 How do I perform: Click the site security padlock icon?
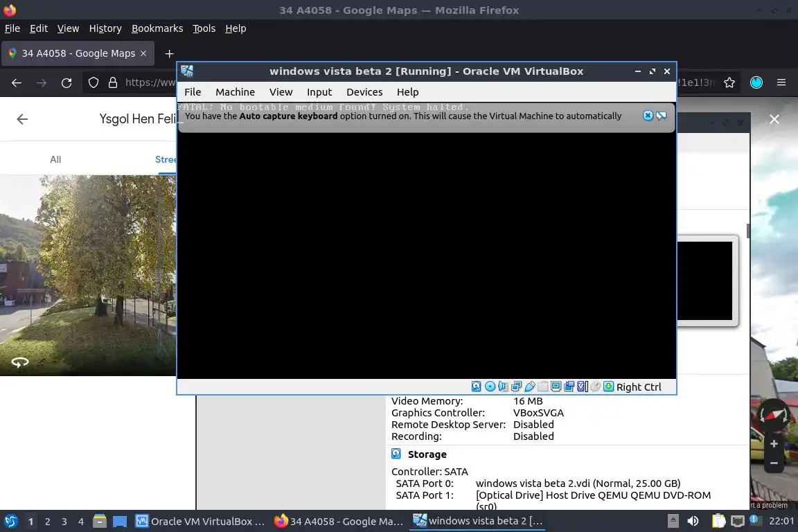pyautogui.click(x=113, y=82)
